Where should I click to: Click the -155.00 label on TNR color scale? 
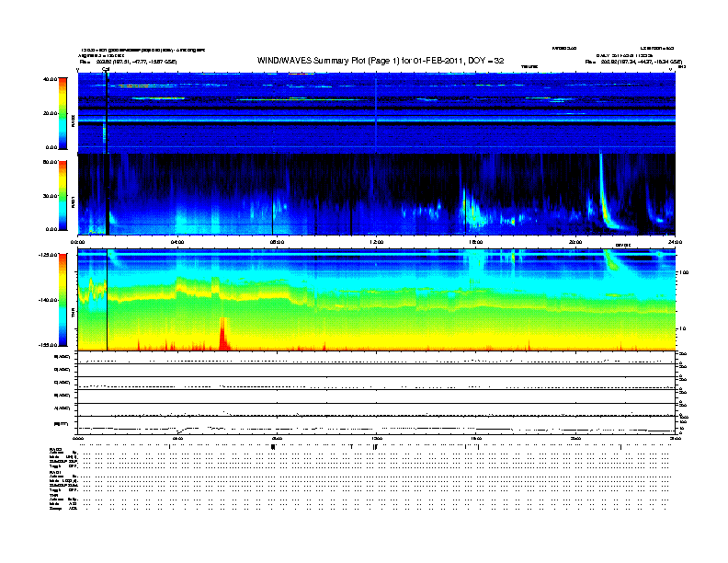49,345
